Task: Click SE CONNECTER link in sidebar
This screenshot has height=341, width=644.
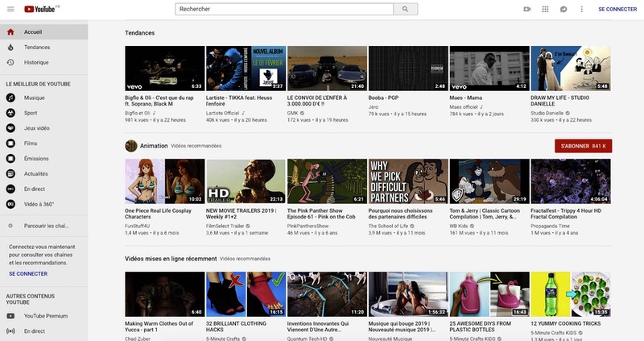Action: (28, 274)
